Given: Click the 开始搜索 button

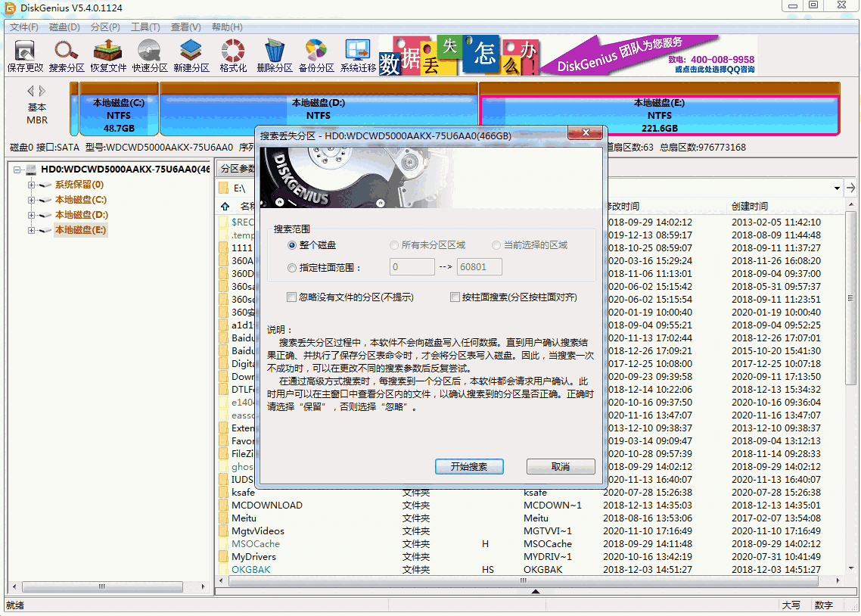Looking at the screenshot, I should pyautogui.click(x=469, y=466).
